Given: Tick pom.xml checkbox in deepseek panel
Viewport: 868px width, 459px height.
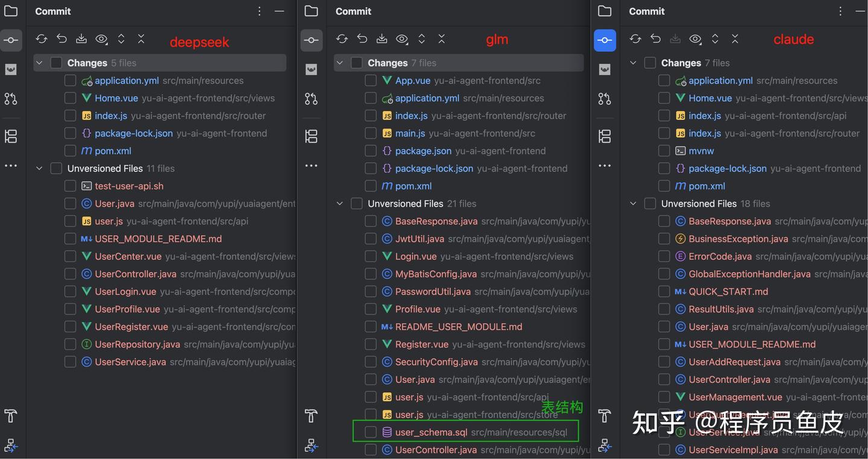Looking at the screenshot, I should coord(70,151).
